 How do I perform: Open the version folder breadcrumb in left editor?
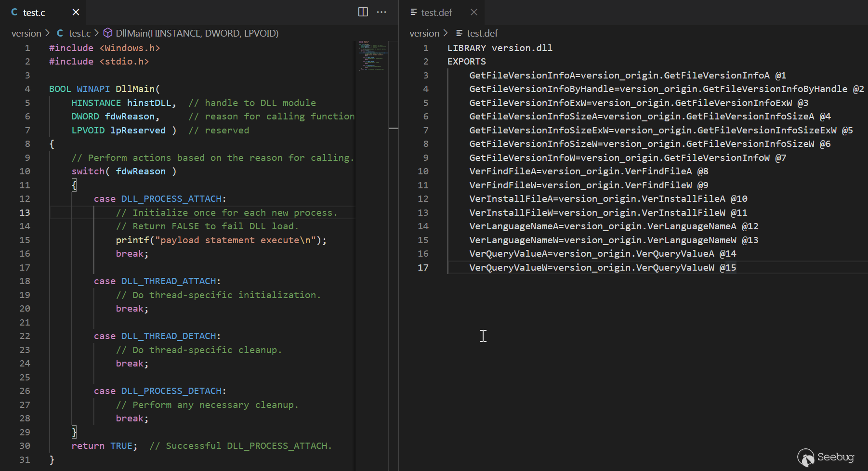click(x=26, y=33)
